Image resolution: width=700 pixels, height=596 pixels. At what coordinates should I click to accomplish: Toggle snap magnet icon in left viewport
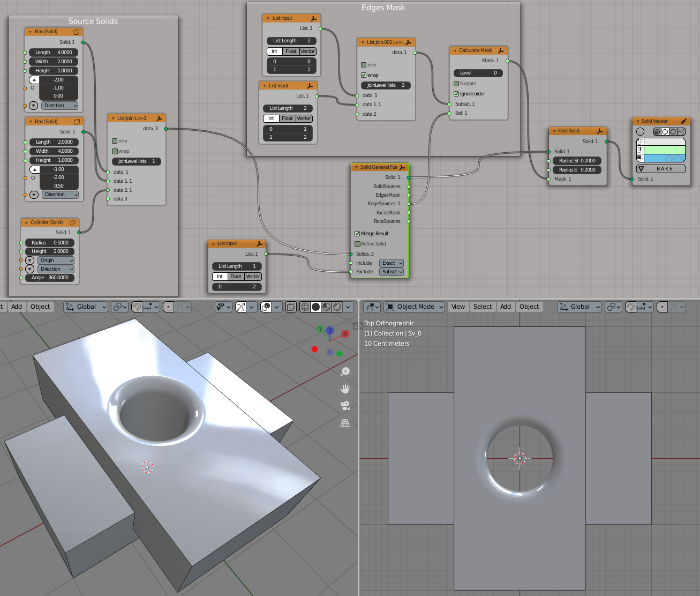(x=137, y=307)
